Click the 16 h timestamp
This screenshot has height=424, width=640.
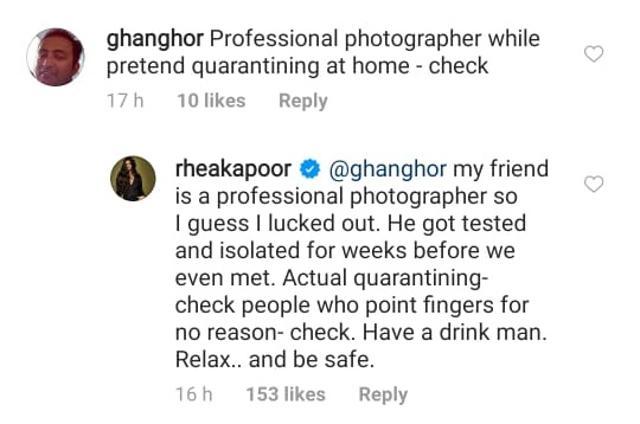[194, 394]
